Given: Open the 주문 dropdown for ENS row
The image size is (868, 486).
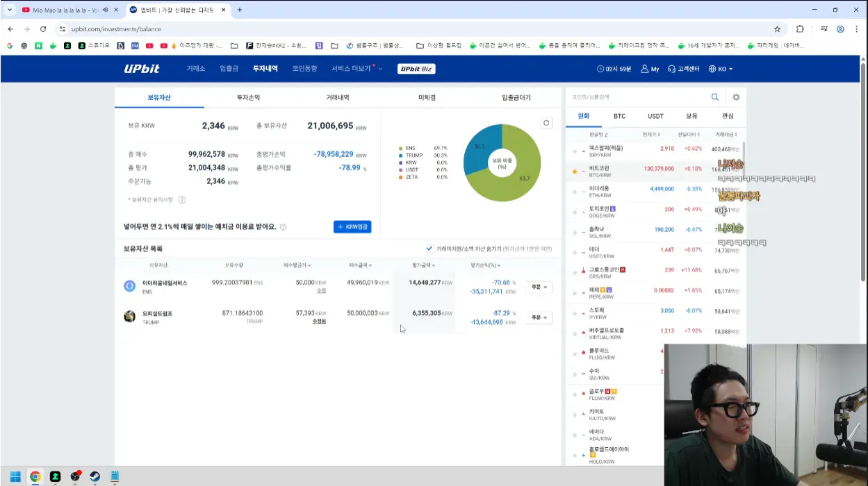Looking at the screenshot, I should [x=539, y=287].
